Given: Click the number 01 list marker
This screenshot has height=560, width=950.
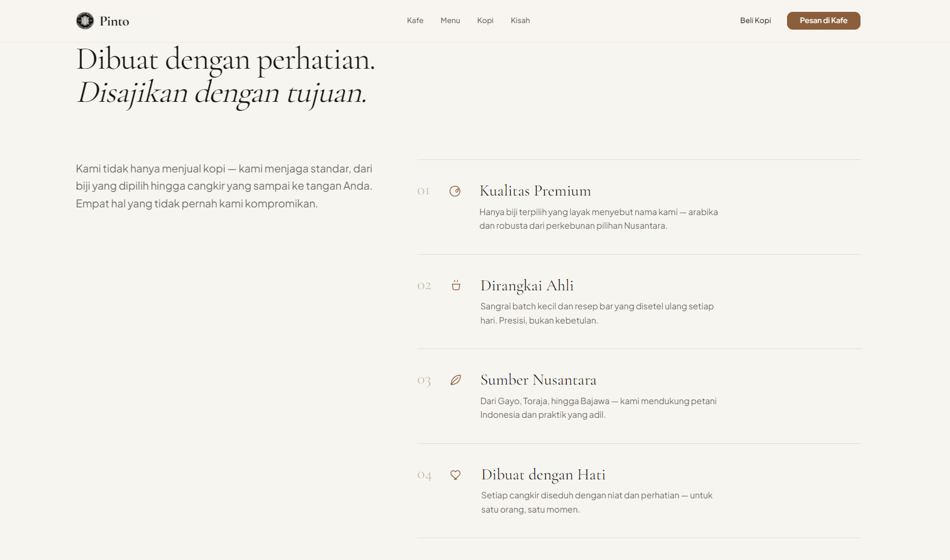Looking at the screenshot, I should (423, 191).
